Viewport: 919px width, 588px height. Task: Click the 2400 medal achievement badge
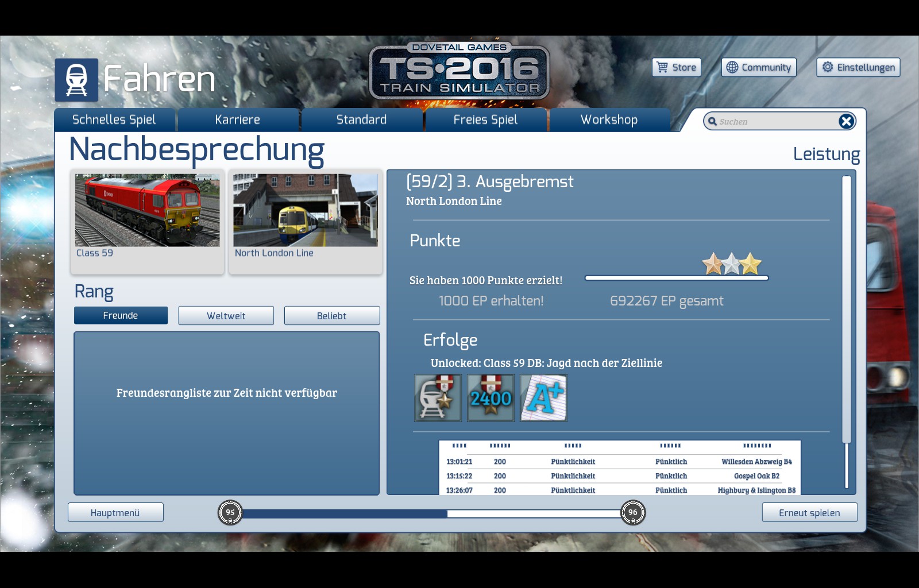pos(491,398)
